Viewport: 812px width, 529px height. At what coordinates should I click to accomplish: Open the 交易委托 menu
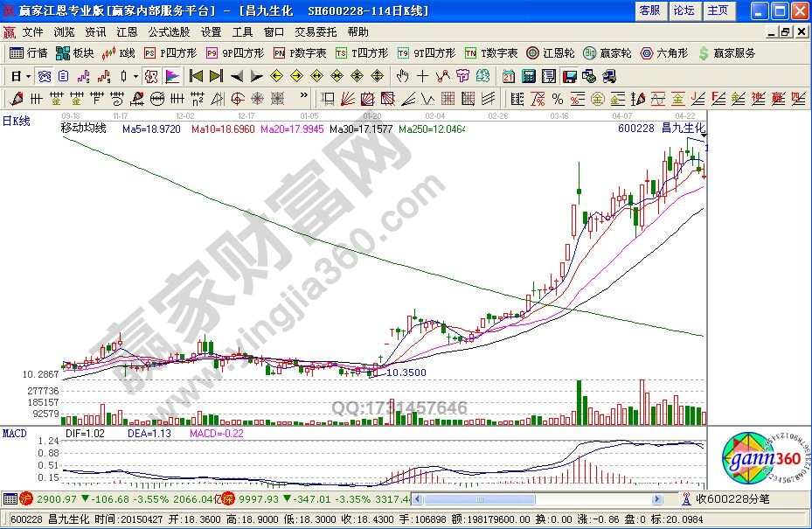[313, 31]
